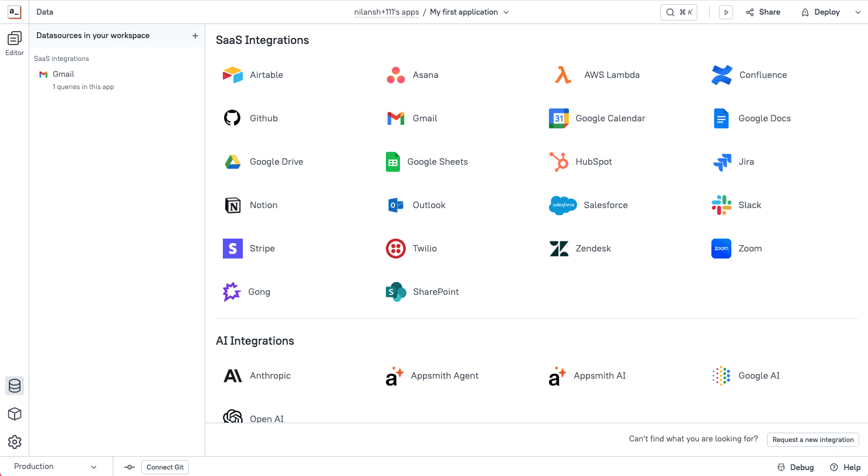Add a new datasource with plus icon
Image resolution: width=868 pixels, height=476 pixels.
coord(195,36)
